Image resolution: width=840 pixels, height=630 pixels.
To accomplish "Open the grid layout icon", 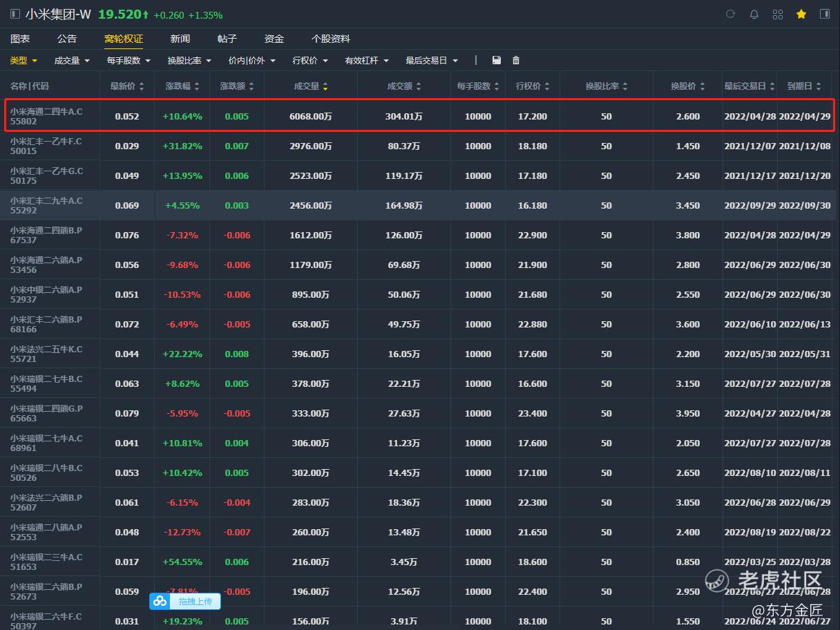I will tap(778, 15).
